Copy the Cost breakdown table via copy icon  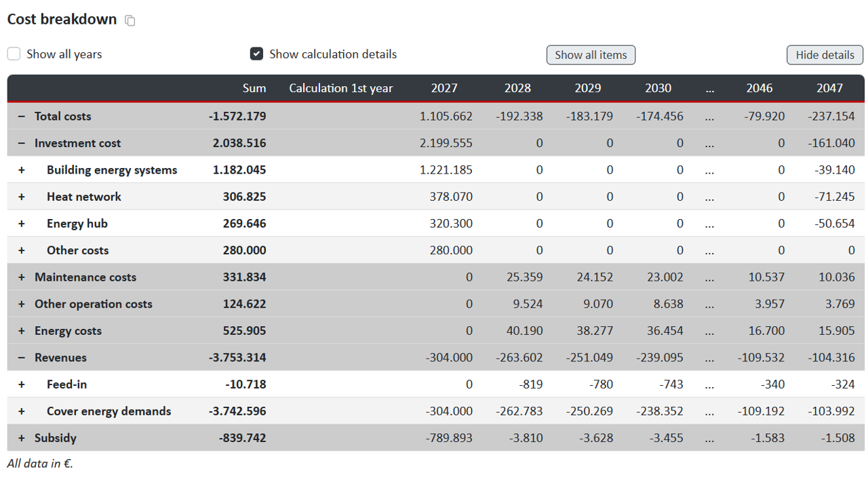pos(130,21)
